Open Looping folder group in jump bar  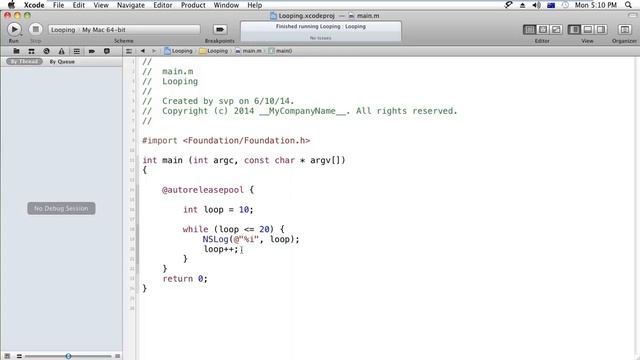213,51
